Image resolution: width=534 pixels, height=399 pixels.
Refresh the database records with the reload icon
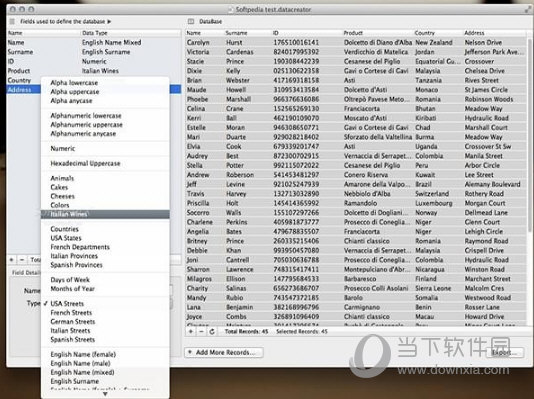coord(212,331)
